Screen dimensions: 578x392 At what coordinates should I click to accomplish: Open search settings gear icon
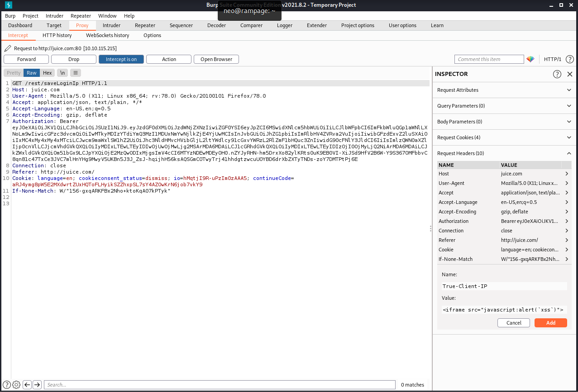[x=16, y=385]
